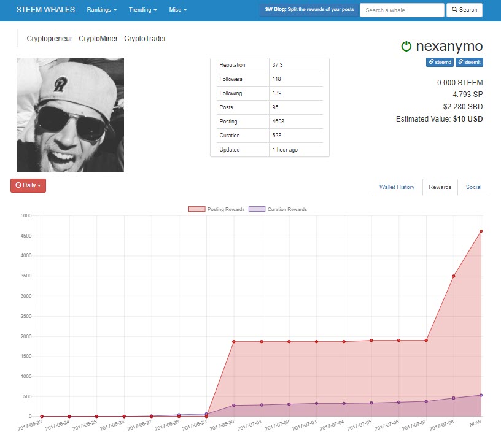Screen dimensions: 501x448
Task: Switch to Wallet History tab
Action: coord(397,187)
